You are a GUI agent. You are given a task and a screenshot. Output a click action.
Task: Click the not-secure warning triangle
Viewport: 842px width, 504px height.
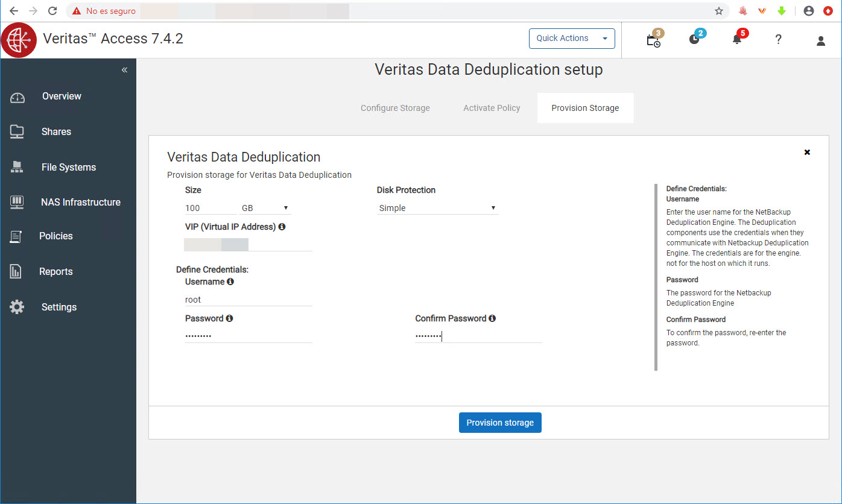click(x=77, y=11)
